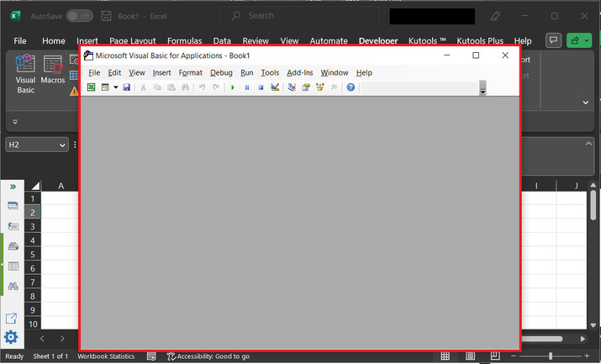Open Excel Comments button

[x=553, y=40]
